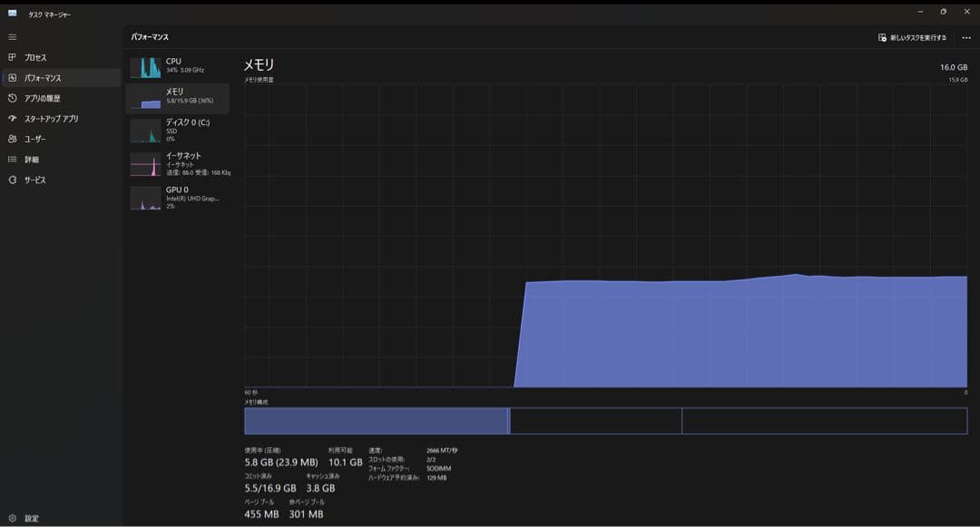Image resolution: width=980 pixels, height=527 pixels.
Task: Open スタートアップ アプリ icon in sidebar
Action: pyautogui.click(x=13, y=119)
